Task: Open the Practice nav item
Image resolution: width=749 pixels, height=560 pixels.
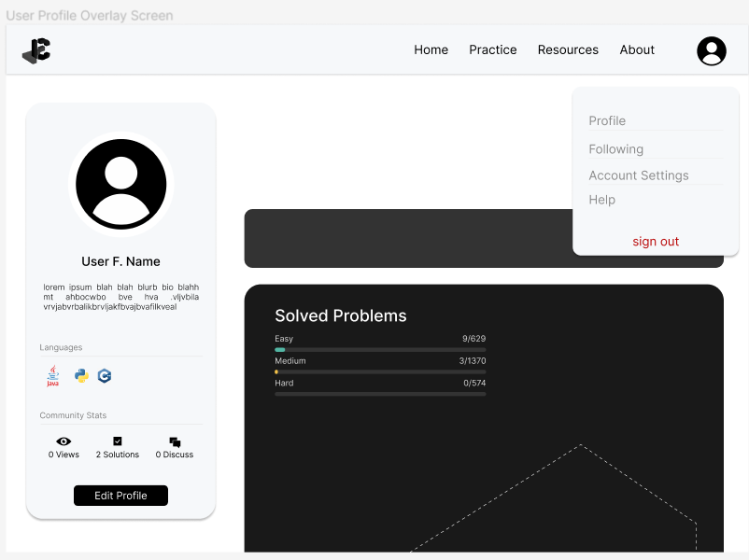Action: tap(492, 49)
